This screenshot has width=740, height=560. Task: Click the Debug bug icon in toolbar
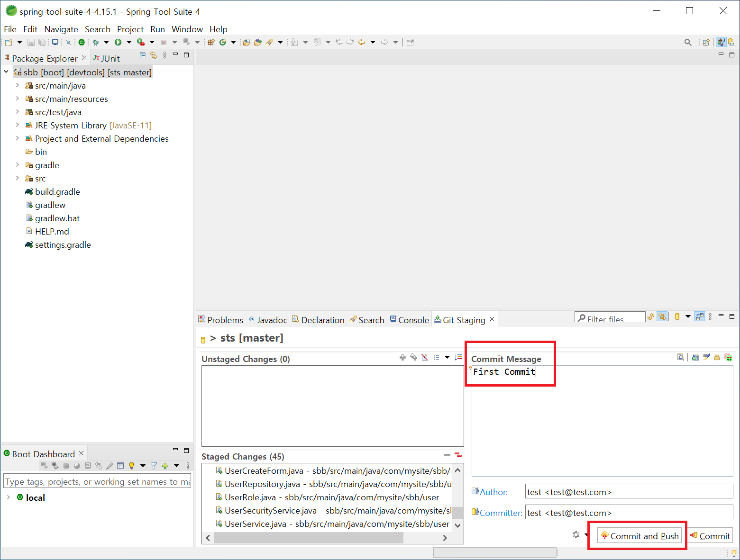tap(96, 42)
